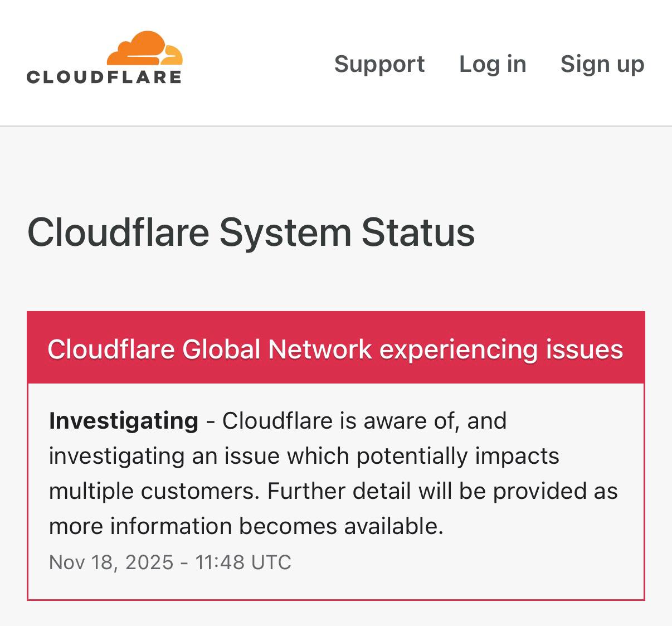Click "more information becomes available" text

(245, 526)
